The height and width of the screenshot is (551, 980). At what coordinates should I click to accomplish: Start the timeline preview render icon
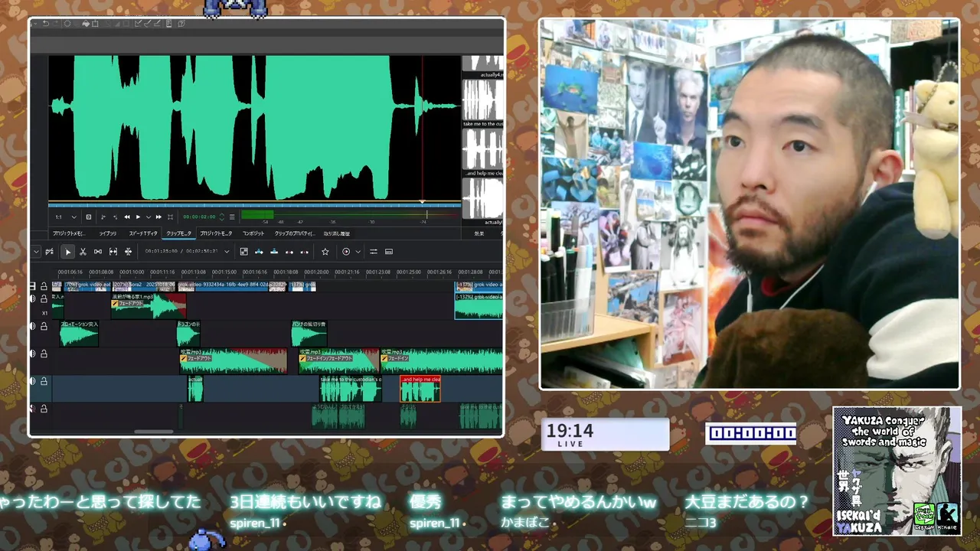pos(345,252)
